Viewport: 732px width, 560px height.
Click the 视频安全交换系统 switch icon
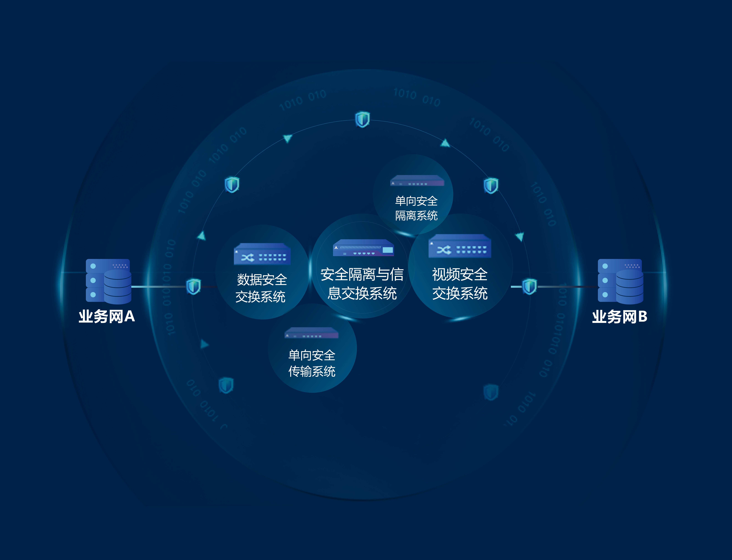click(x=459, y=247)
